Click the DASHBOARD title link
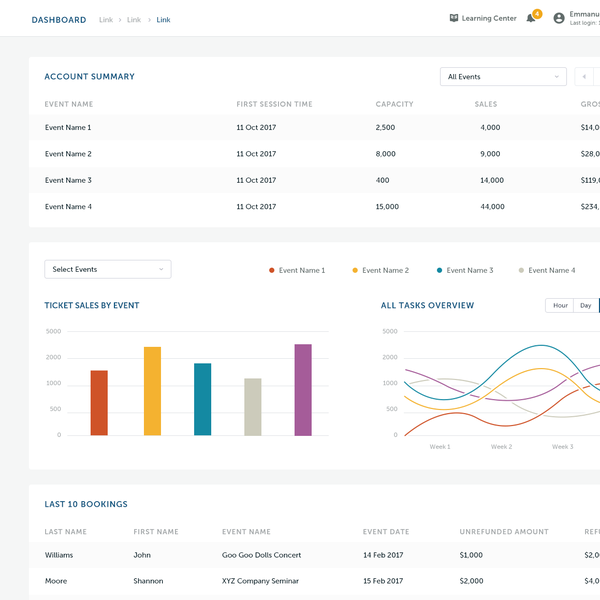This screenshot has height=600, width=600. coord(59,20)
